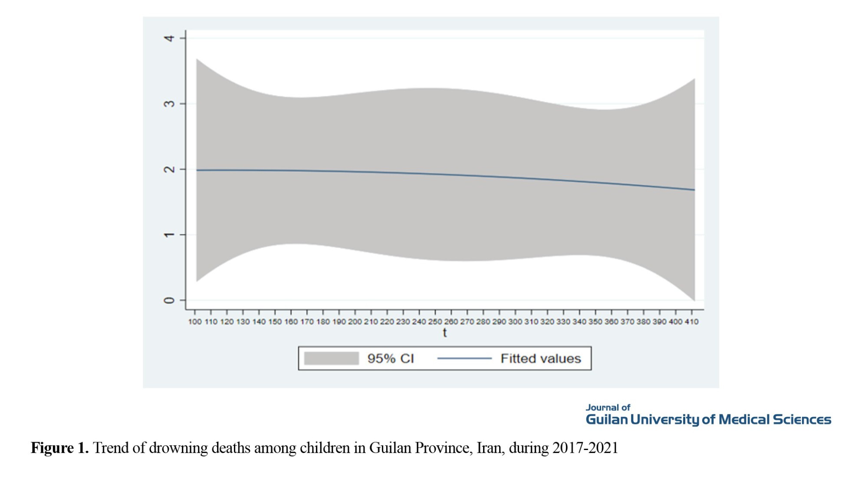868x483 pixels.
Task: Click the bold "Figure 1." caption label
Action: click(59, 448)
